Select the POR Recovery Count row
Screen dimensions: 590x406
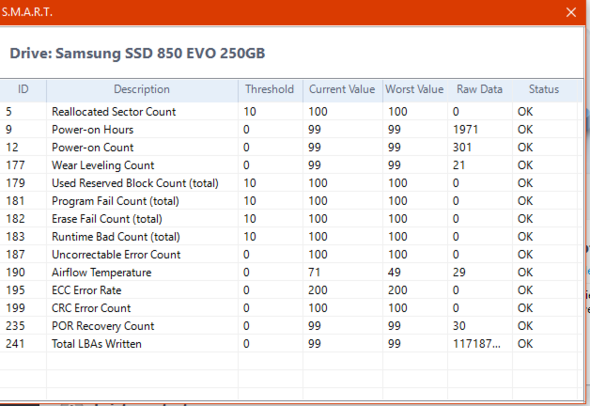tap(289, 326)
